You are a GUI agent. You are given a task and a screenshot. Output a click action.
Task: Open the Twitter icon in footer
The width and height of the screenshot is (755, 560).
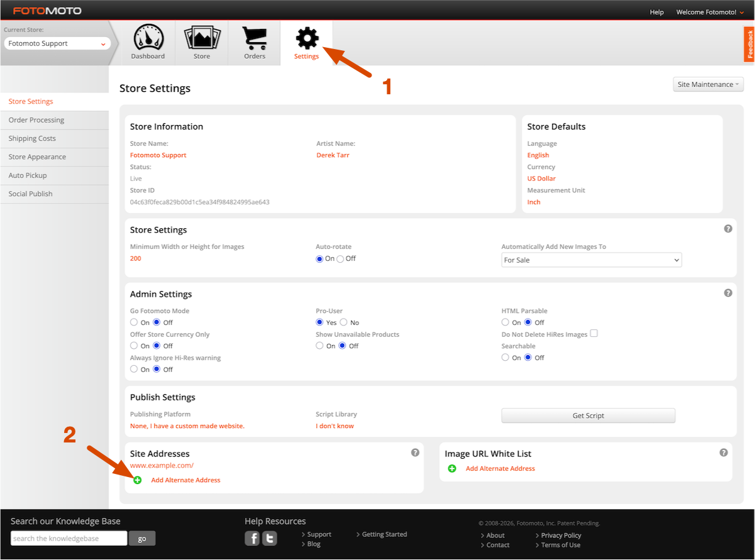[270, 539]
